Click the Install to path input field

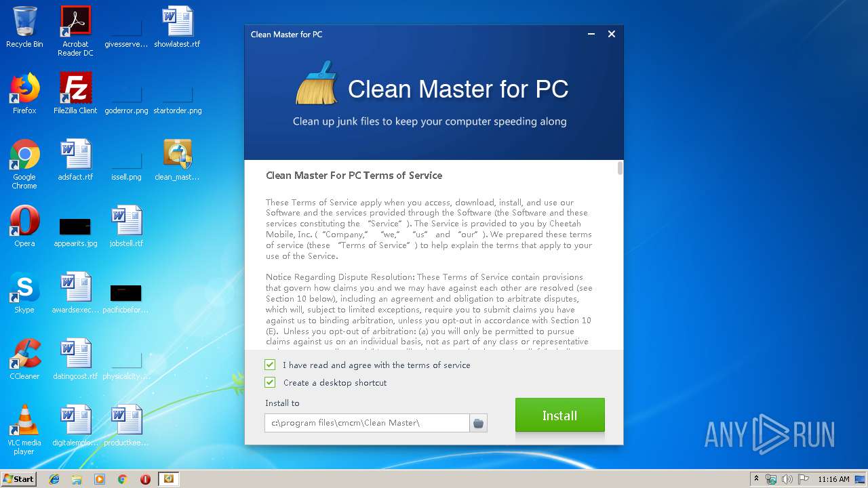(x=367, y=423)
